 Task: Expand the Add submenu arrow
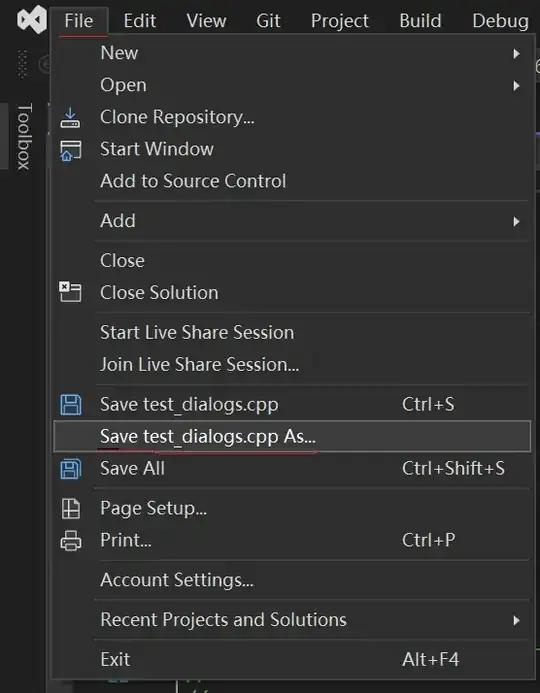tap(516, 221)
